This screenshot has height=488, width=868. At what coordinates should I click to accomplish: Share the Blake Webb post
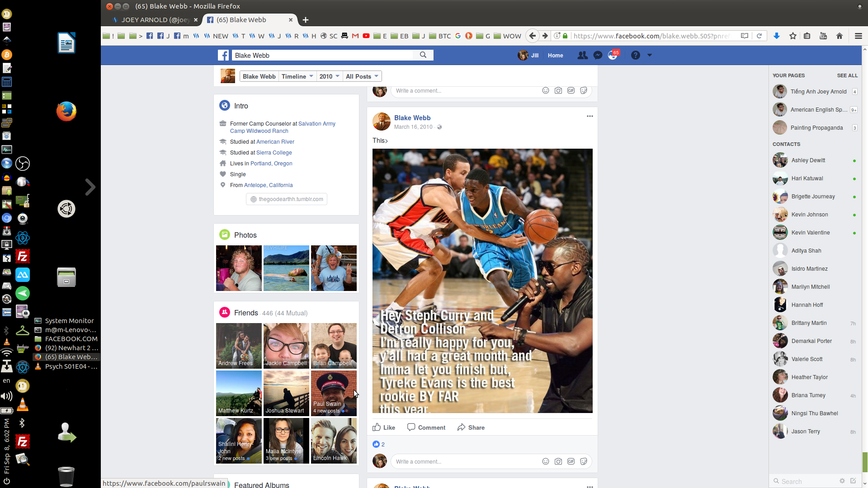(x=471, y=427)
